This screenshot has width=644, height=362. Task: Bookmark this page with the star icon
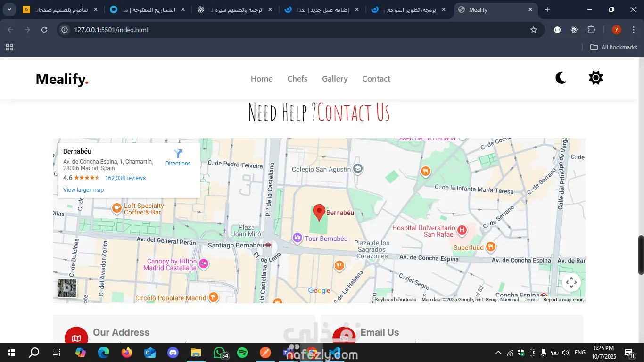pyautogui.click(x=534, y=30)
